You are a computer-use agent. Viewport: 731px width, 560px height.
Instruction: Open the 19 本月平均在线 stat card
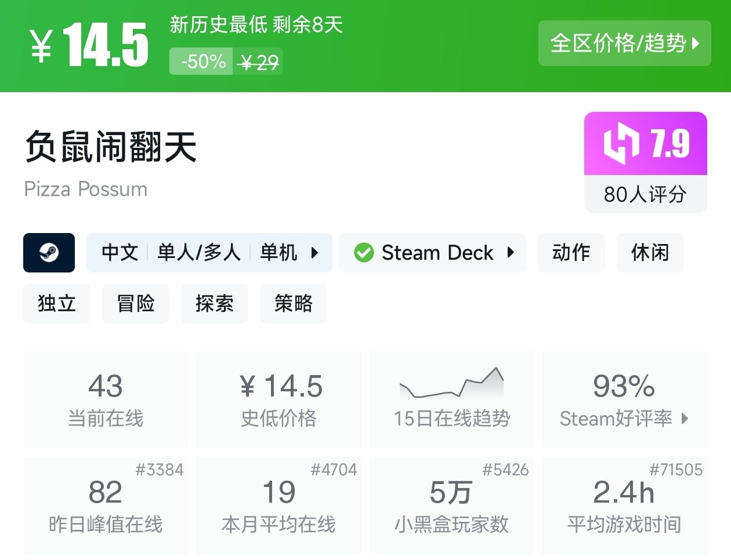(x=278, y=506)
